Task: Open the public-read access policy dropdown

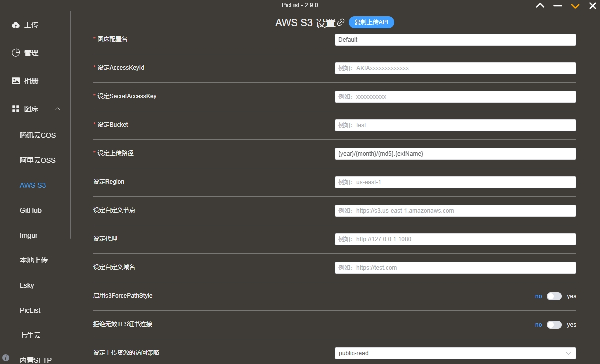Action: [x=455, y=353]
